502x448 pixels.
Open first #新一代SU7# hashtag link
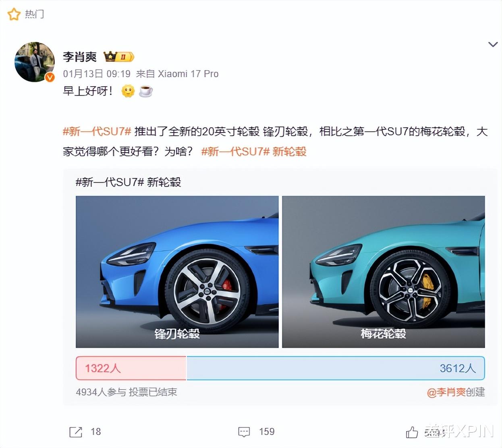pos(97,131)
